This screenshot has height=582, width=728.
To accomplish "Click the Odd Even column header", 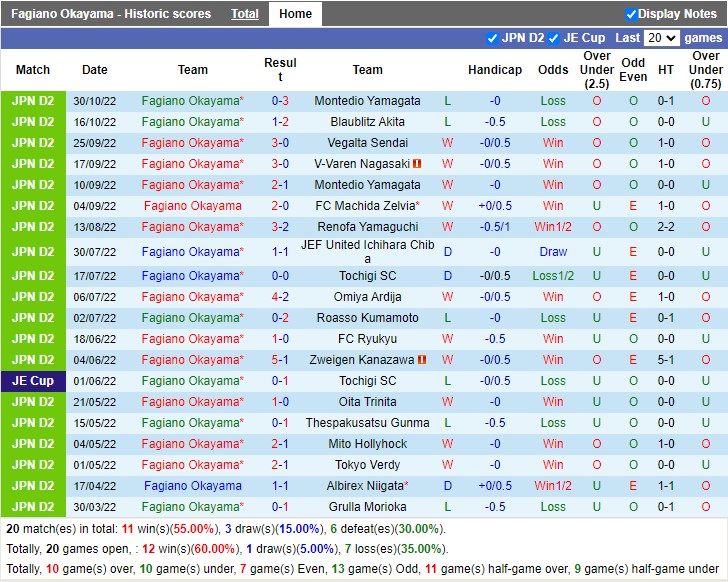I will click(633, 70).
